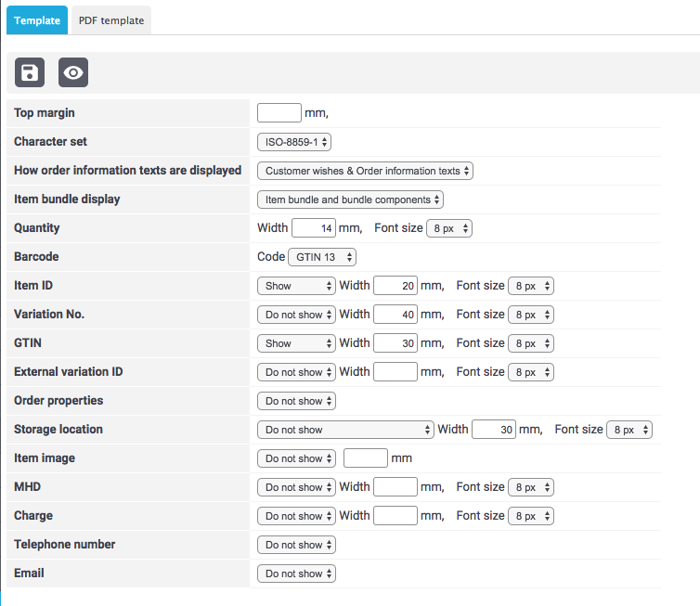This screenshot has height=606, width=700.
Task: Open the Telephone number dropdown
Action: click(296, 545)
